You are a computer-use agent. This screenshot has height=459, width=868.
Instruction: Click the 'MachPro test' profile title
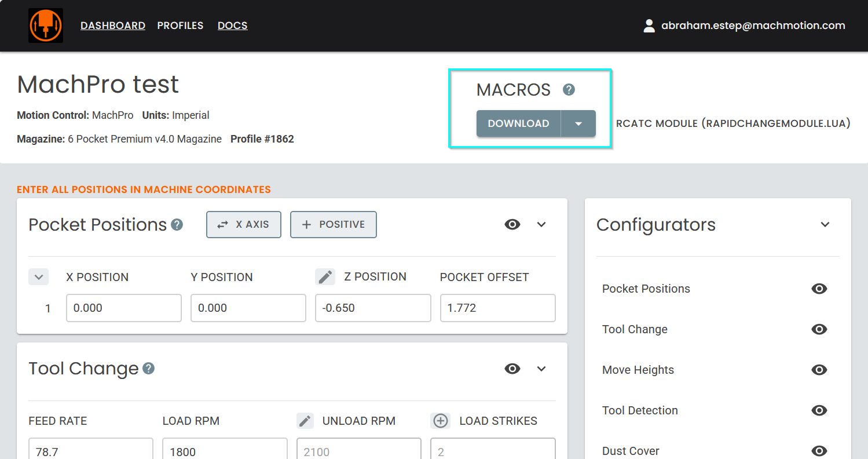click(98, 85)
